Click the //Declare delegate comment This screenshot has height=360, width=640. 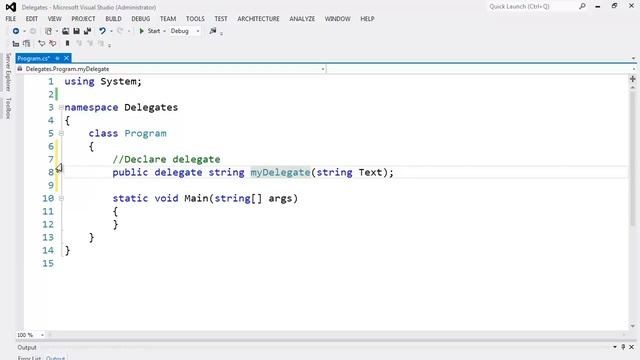coord(167,160)
